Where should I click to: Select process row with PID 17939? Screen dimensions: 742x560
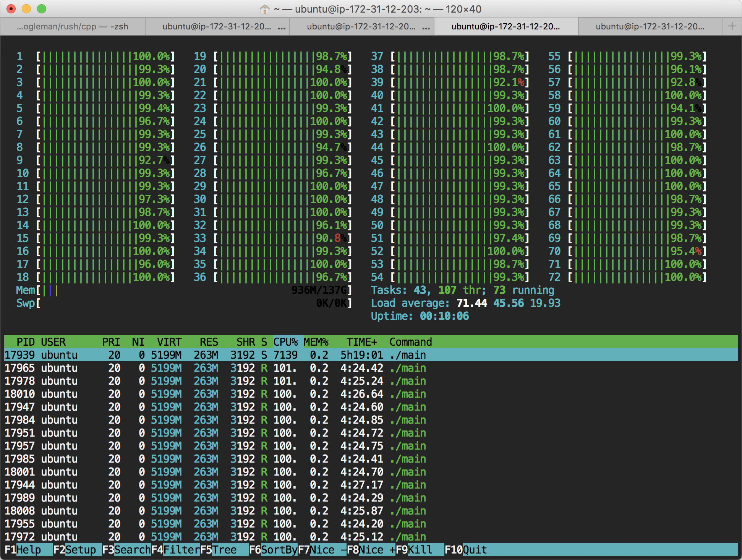coord(371,355)
